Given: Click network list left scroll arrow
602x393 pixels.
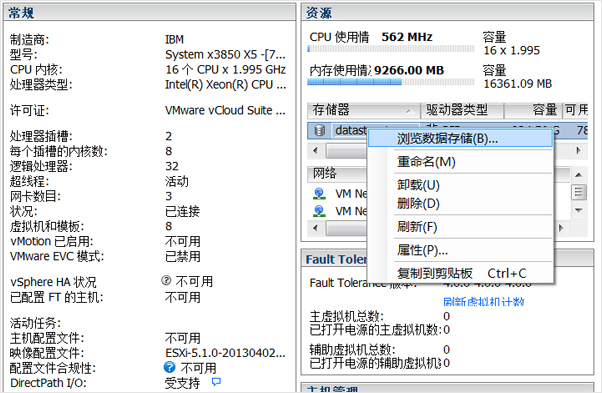Looking at the screenshot, I should point(316,228).
